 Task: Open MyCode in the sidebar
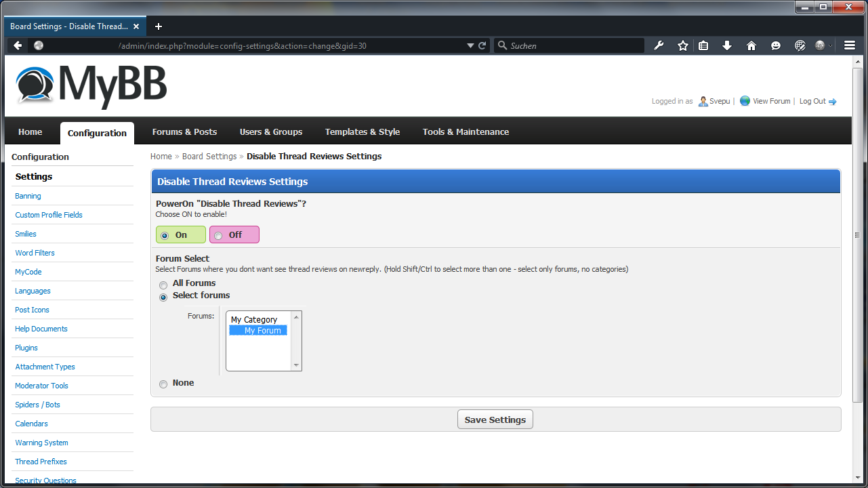coord(28,272)
